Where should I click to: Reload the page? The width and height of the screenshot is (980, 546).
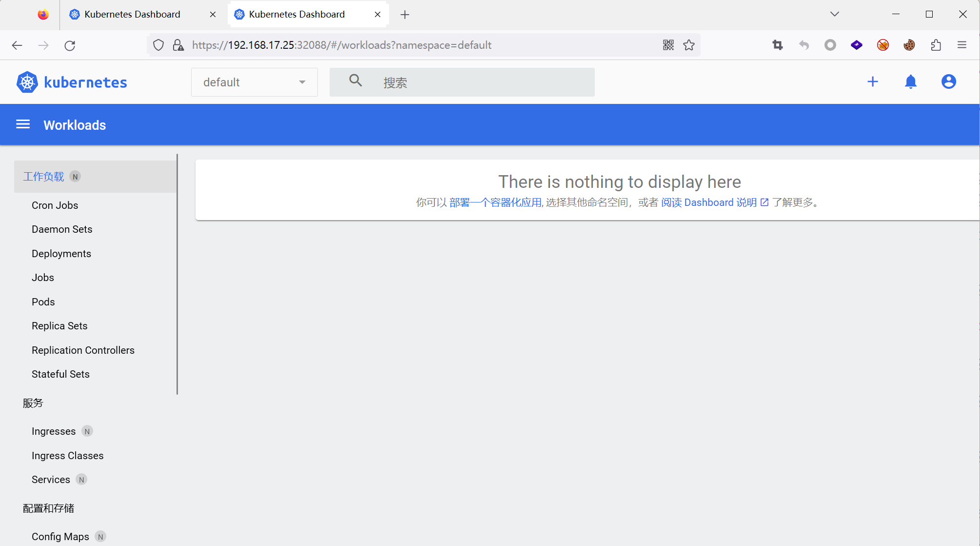(70, 45)
